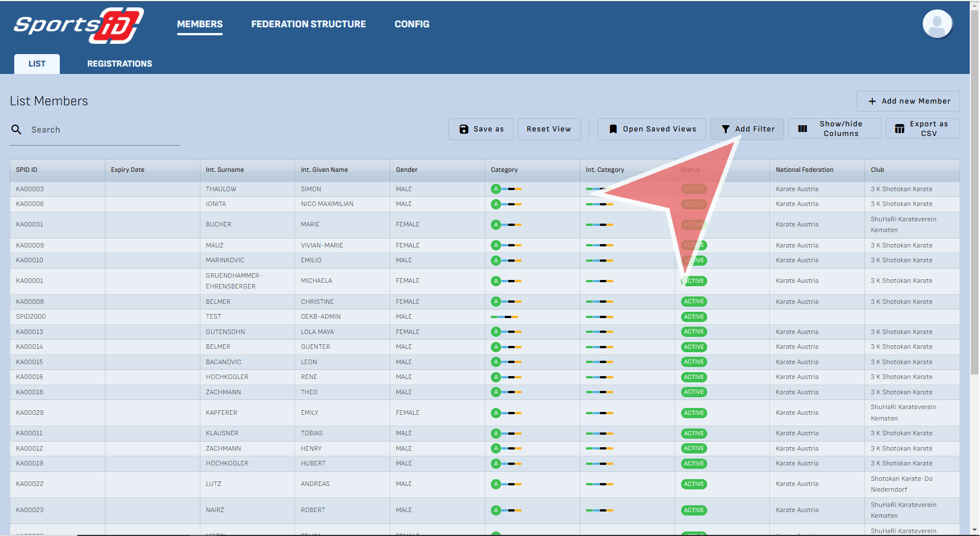Open the user profile avatar

click(937, 24)
